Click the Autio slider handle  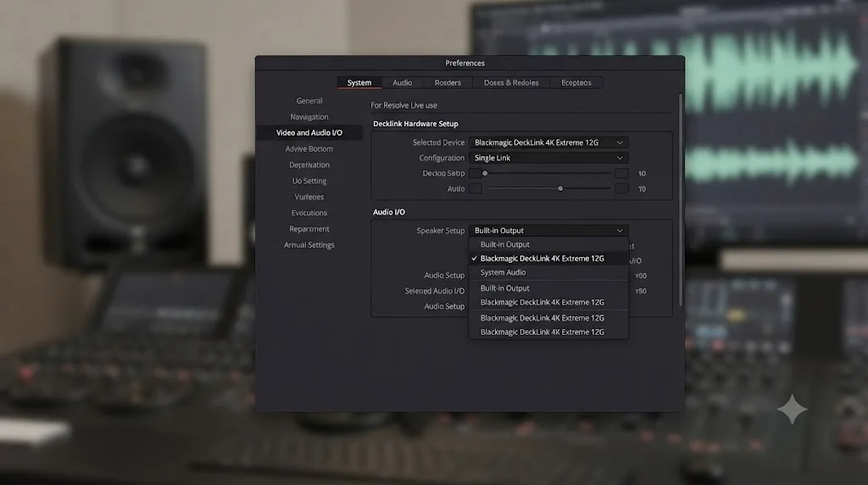[560, 189]
